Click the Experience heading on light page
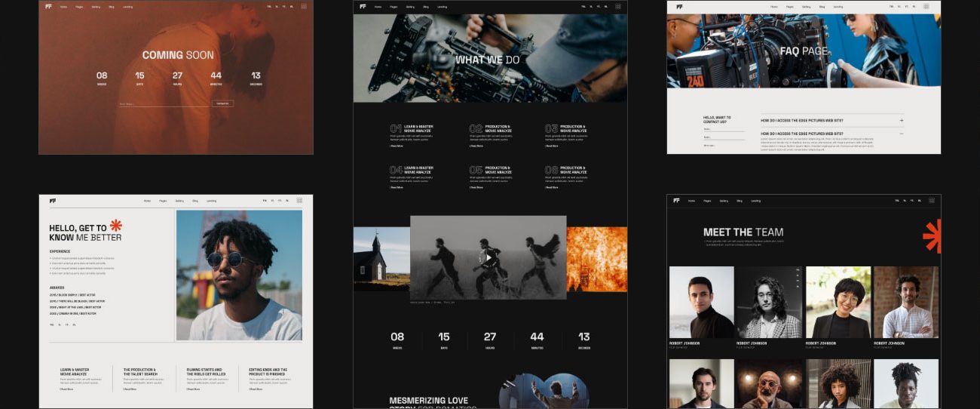 pos(60,251)
